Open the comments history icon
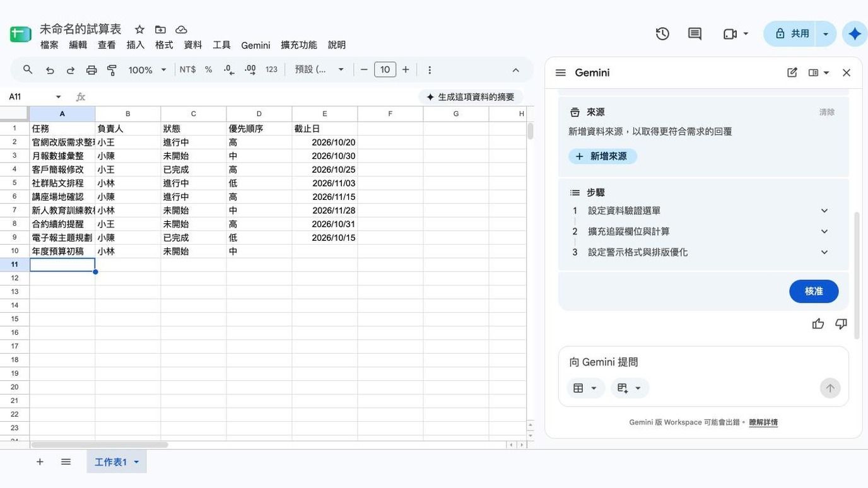The height and width of the screenshot is (488, 868). (695, 34)
